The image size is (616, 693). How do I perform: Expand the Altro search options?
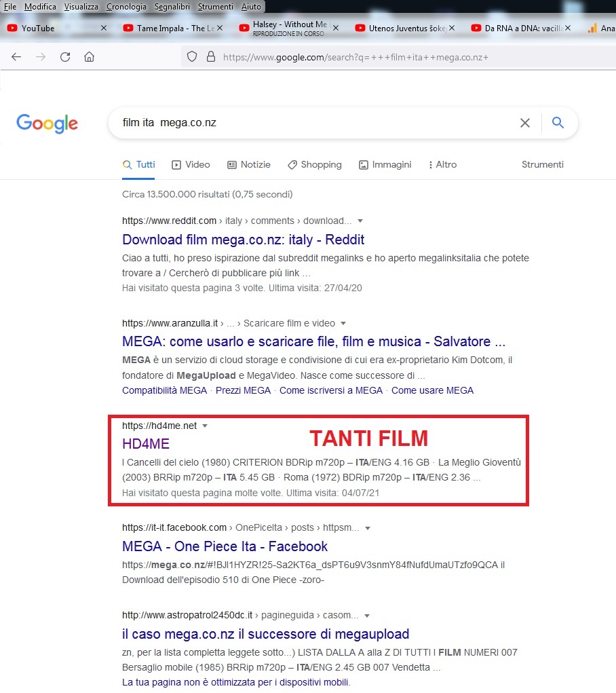(443, 165)
